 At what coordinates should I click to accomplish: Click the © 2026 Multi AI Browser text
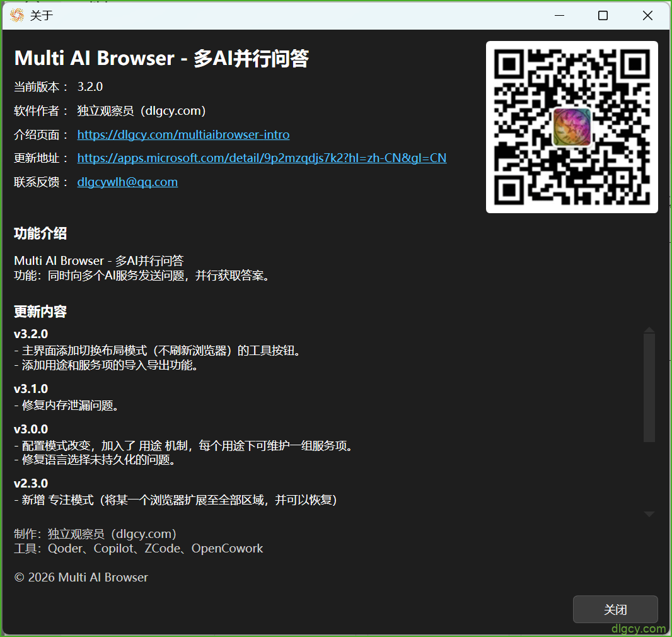[x=81, y=578]
